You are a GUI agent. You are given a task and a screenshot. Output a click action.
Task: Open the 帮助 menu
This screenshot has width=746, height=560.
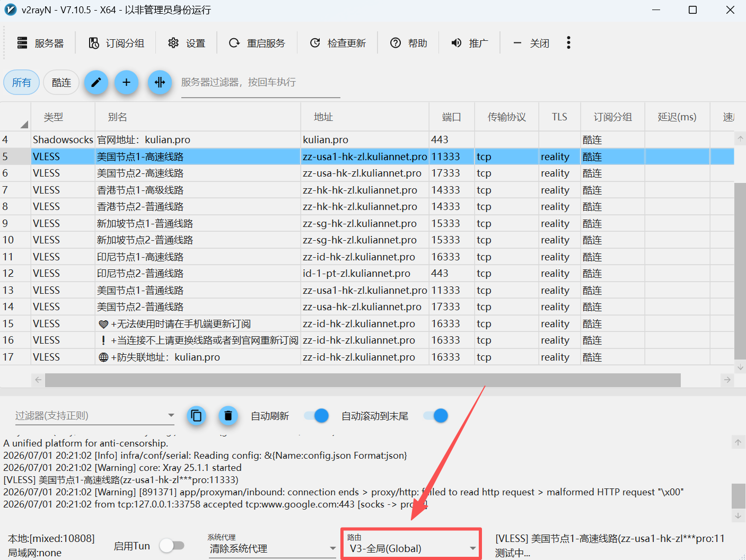tap(409, 43)
